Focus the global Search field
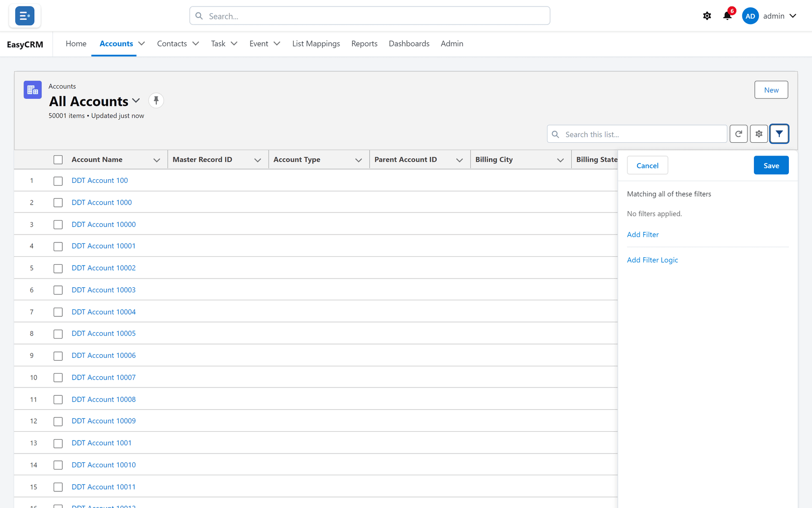Viewport: 812px width, 508px height. tap(370, 16)
